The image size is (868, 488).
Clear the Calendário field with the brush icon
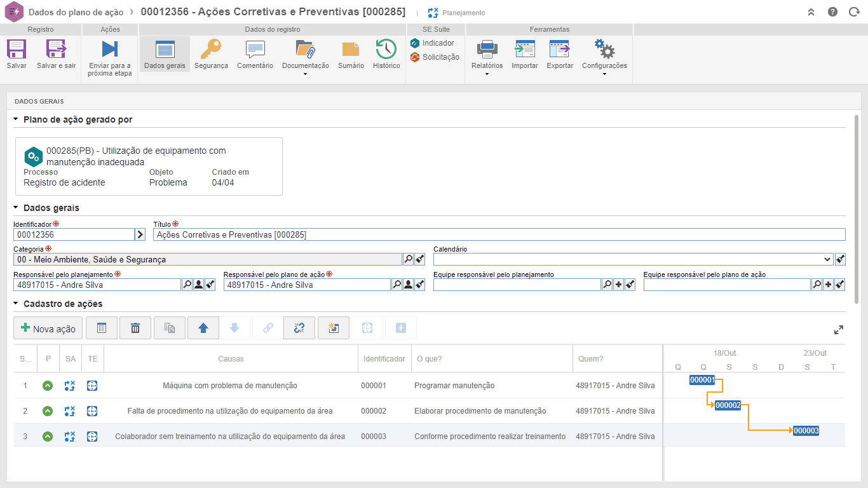[x=840, y=259]
